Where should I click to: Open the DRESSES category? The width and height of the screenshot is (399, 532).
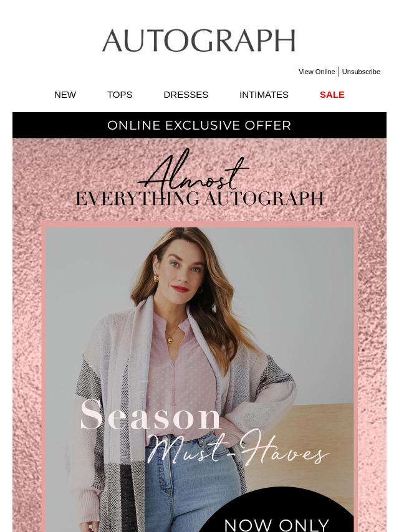coord(186,95)
